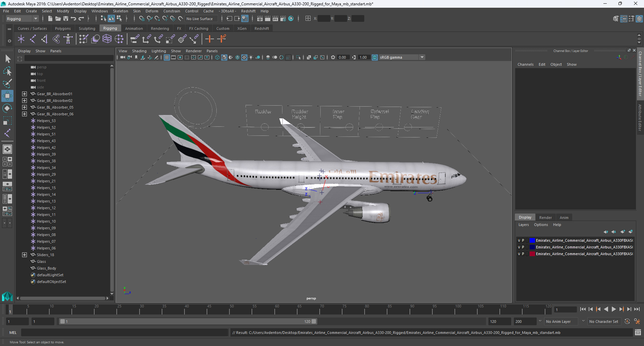Screen dimensions: 644x346
Task: Activate the Scale tool in toolbox
Action: click(x=7, y=120)
